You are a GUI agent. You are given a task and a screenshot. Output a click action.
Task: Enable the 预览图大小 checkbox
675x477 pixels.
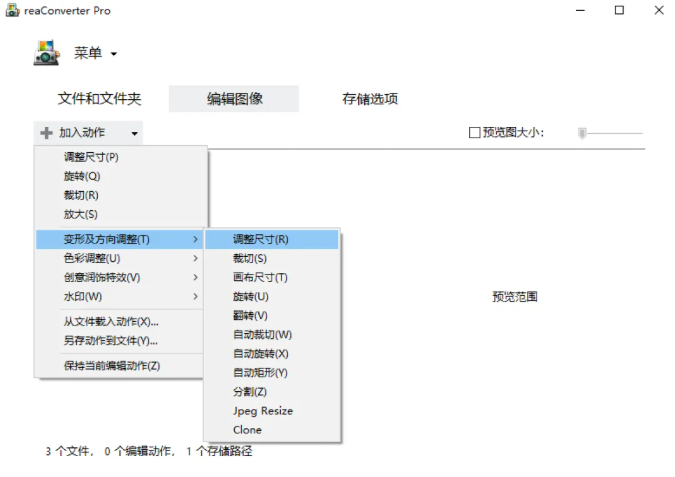tap(474, 132)
